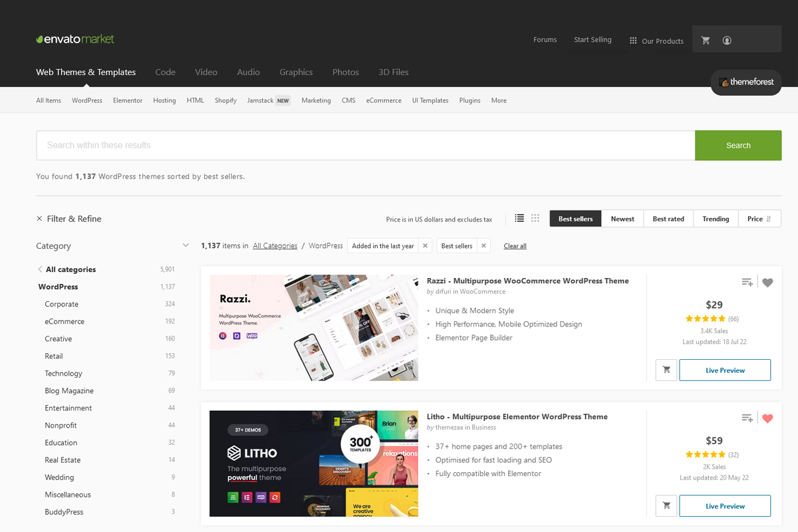Click Clear all filters link

[x=515, y=246]
